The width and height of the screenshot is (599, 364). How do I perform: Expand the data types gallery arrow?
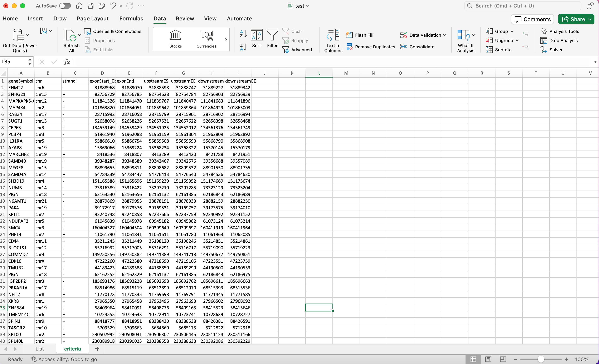pyautogui.click(x=226, y=39)
